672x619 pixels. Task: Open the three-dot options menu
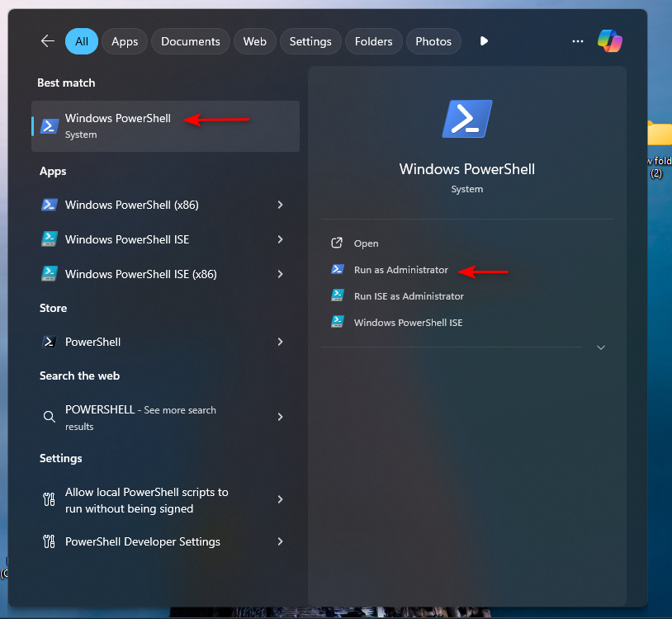[x=578, y=41]
